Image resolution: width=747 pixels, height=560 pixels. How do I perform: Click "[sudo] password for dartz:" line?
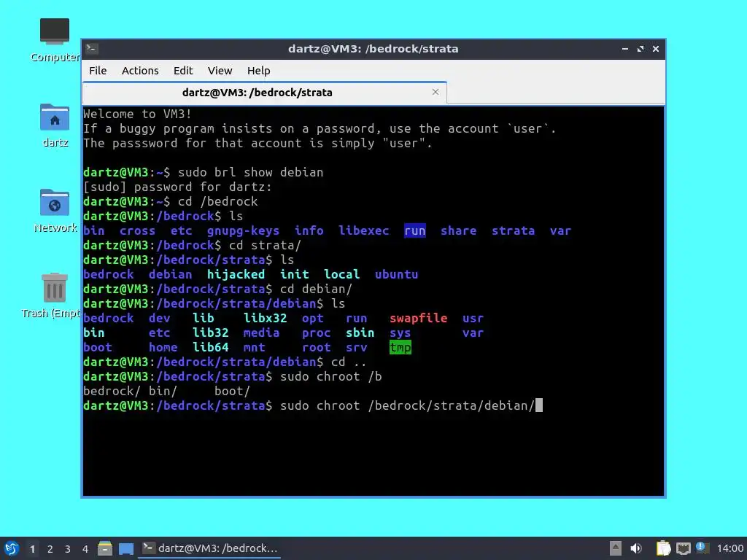pos(177,187)
